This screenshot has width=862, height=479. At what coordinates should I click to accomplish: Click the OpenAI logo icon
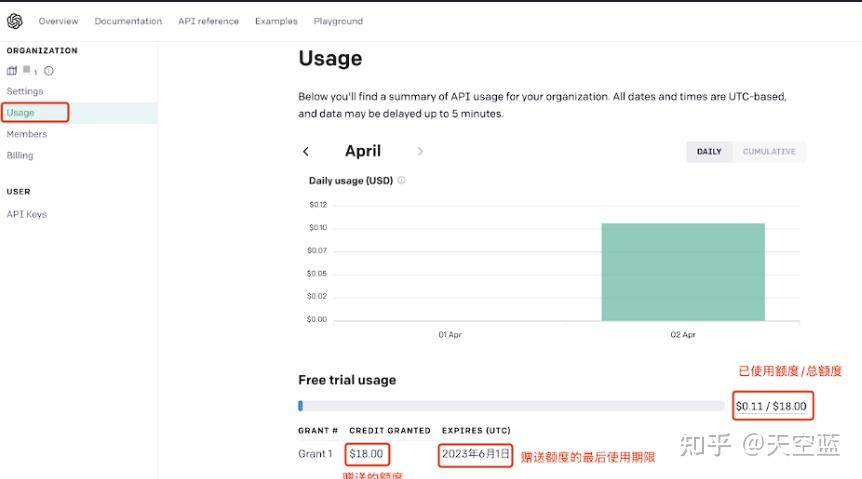coord(15,21)
